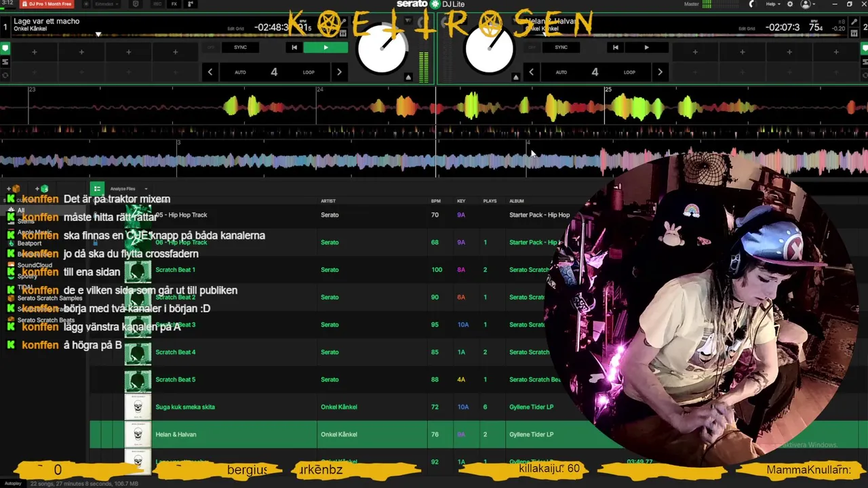Open the Help menu
This screenshot has width=868, height=488.
coord(772,4)
